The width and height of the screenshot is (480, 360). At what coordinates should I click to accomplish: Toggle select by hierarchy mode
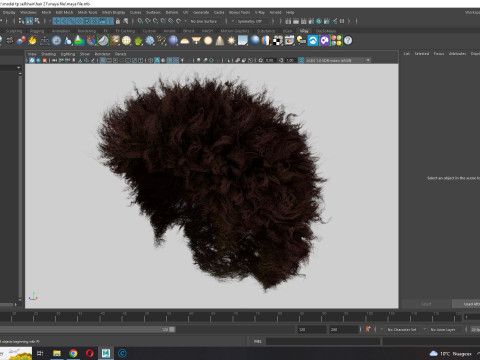click(22, 21)
